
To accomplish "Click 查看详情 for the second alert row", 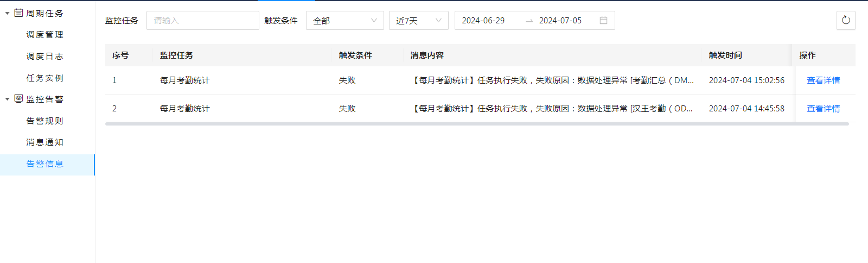I will coord(823,109).
